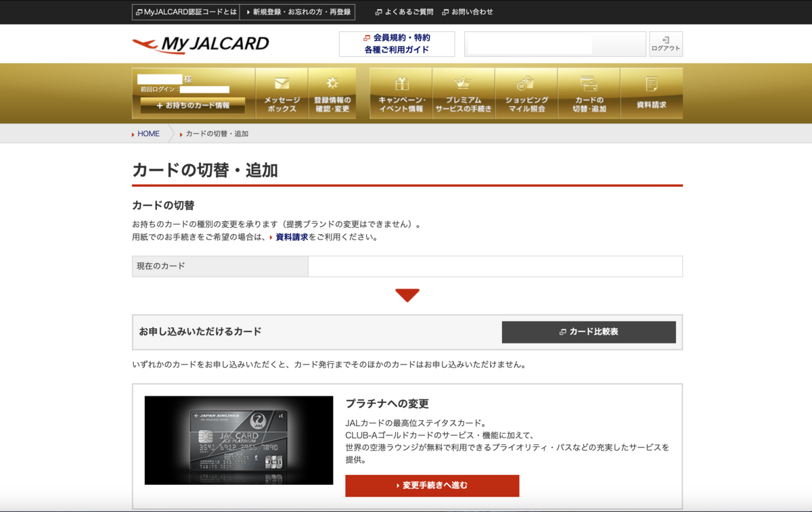Click the ログアウト button
This screenshot has width=812, height=512.
[x=666, y=44]
